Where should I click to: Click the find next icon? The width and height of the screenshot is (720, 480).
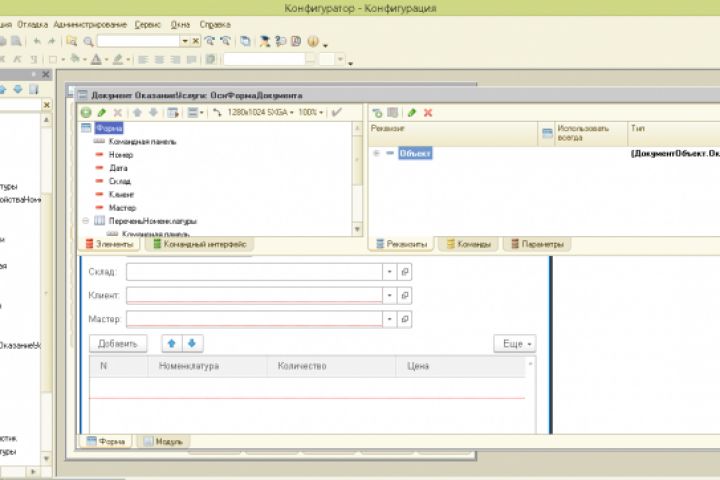click(210, 41)
